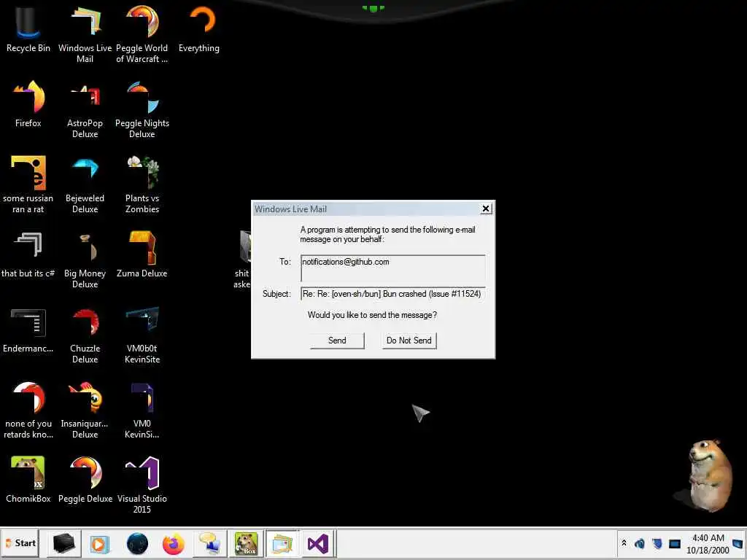
Task: Open the Start menu
Action: tap(20, 543)
